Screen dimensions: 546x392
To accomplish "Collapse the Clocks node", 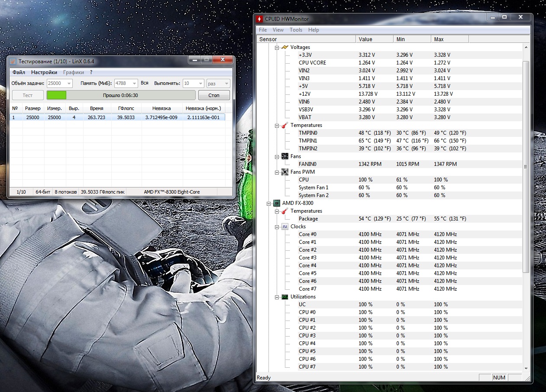I will 277,227.
